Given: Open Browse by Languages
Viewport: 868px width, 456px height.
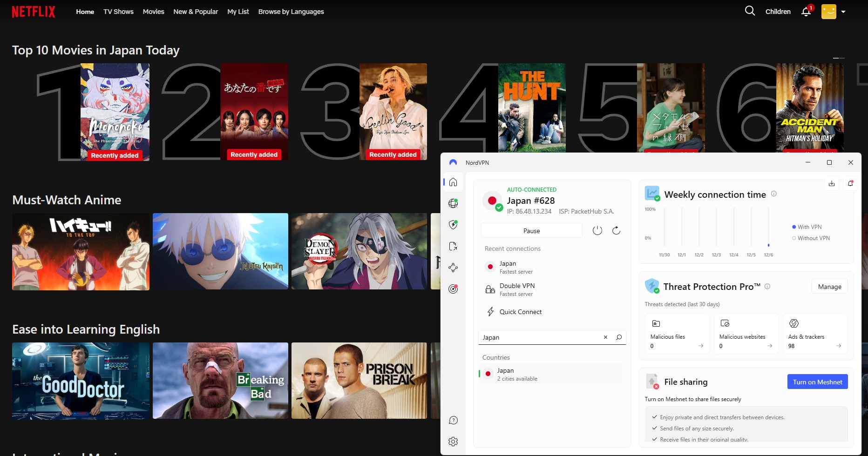Looking at the screenshot, I should click(291, 12).
